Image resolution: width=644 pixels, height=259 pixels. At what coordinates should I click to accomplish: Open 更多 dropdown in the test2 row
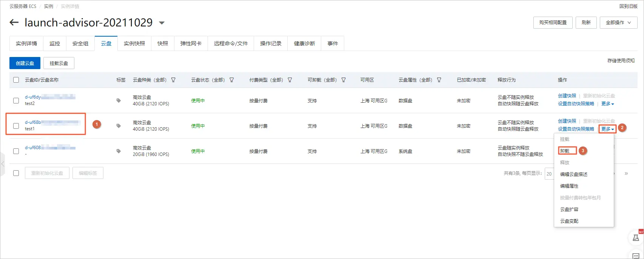pyautogui.click(x=607, y=104)
